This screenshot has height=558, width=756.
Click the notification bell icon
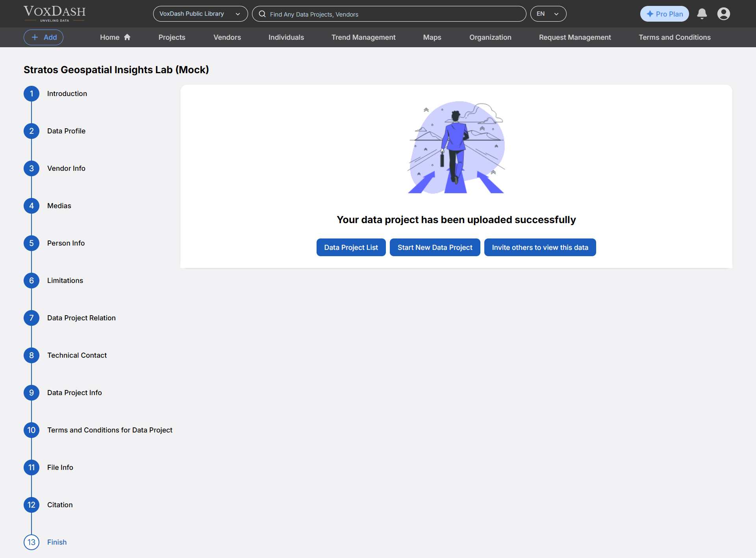[x=702, y=14]
